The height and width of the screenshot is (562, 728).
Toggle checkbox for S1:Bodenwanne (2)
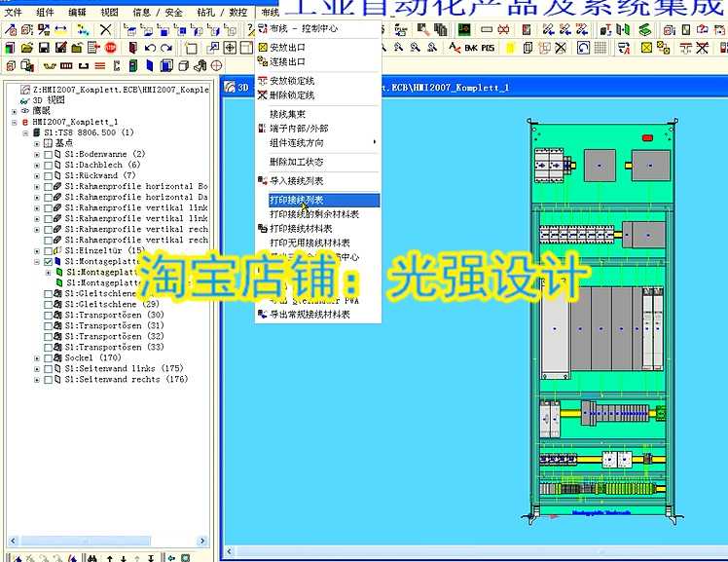coord(49,154)
